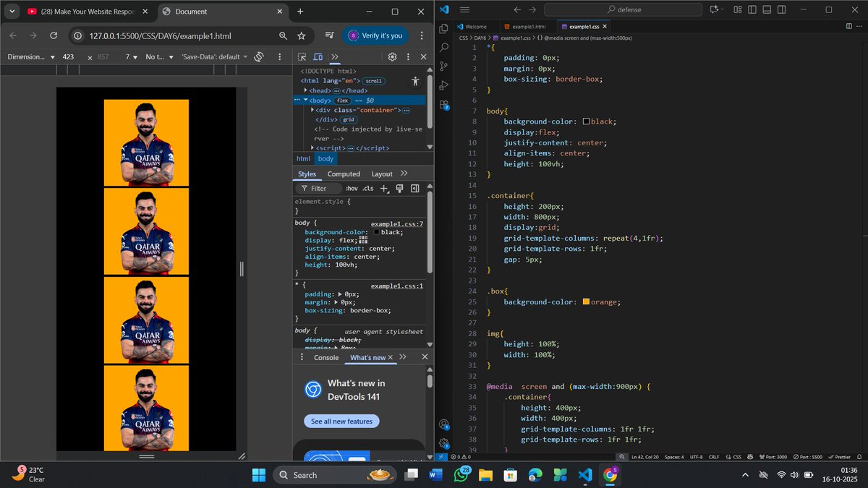868x488 pixels.
Task: Open the VS Code Accounts menu
Action: [444, 424]
